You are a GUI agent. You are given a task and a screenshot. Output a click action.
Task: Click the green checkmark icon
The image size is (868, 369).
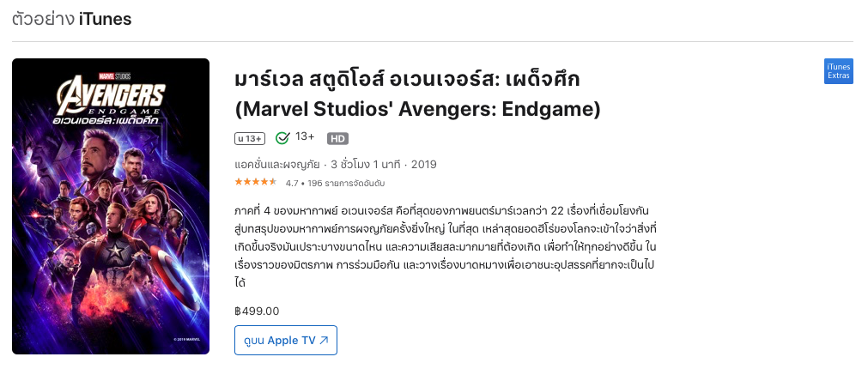click(282, 138)
